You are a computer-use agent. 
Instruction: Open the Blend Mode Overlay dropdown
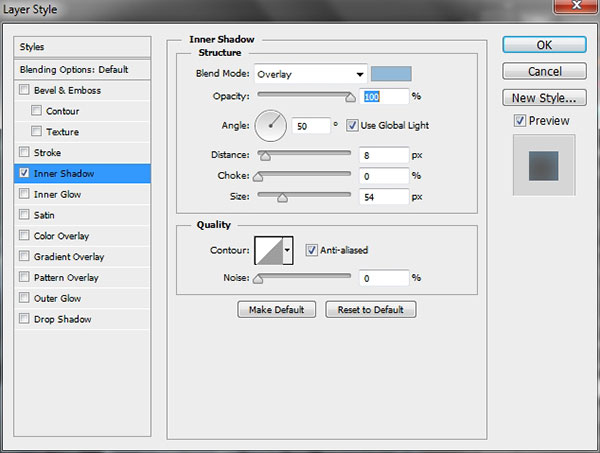click(x=310, y=74)
